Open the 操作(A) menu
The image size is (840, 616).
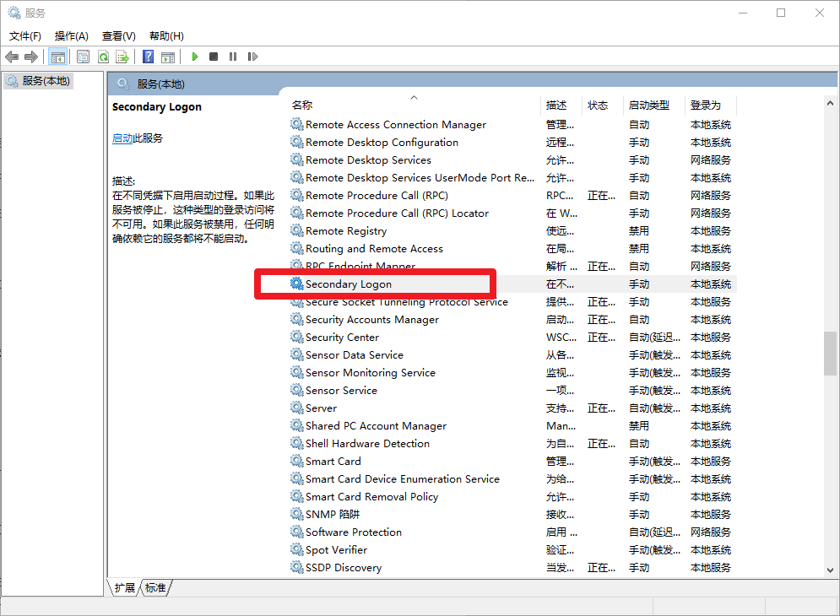pos(72,35)
